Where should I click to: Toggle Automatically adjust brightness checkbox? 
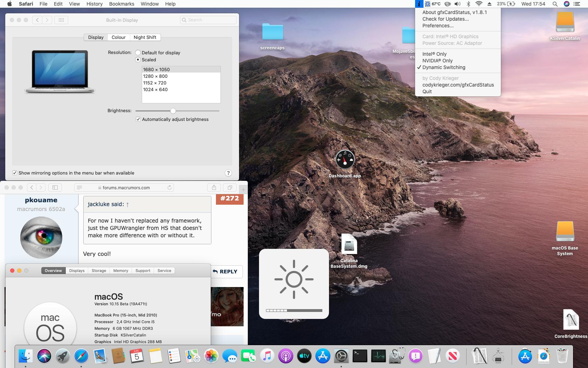138,119
